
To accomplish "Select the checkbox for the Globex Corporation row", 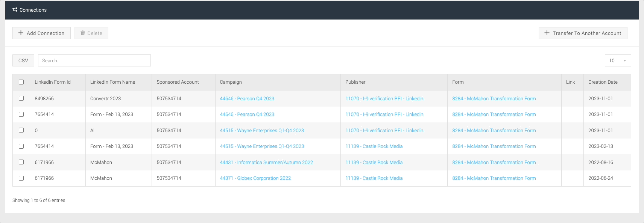I will (x=21, y=178).
